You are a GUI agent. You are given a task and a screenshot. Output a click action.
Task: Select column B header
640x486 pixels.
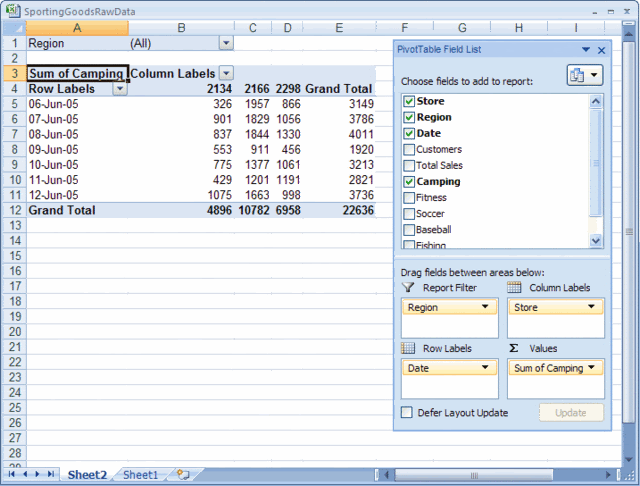(x=181, y=28)
